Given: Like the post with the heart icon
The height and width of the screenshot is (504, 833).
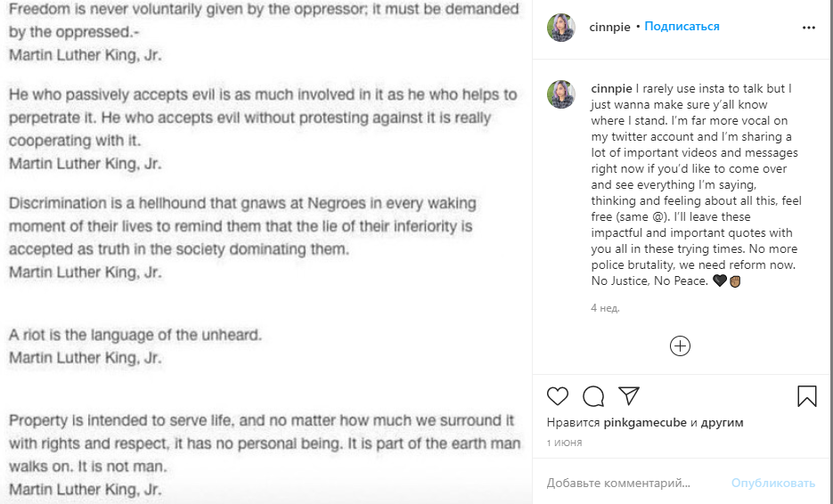Looking at the screenshot, I should [x=558, y=396].
